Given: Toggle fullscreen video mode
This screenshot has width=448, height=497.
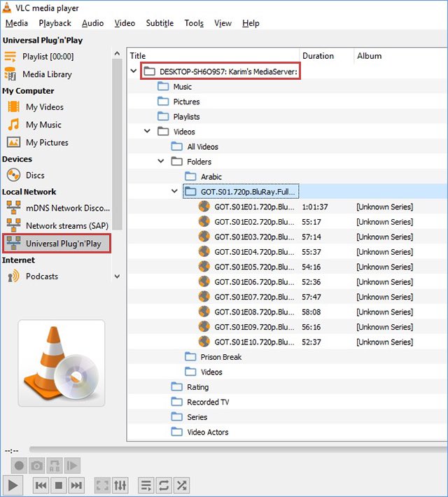Looking at the screenshot, I should 102,485.
